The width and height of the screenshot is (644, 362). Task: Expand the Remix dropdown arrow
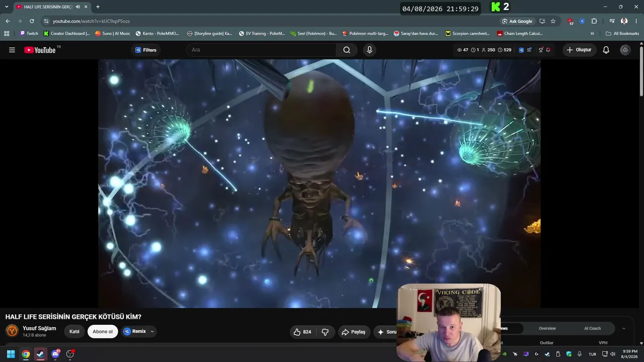click(152, 332)
